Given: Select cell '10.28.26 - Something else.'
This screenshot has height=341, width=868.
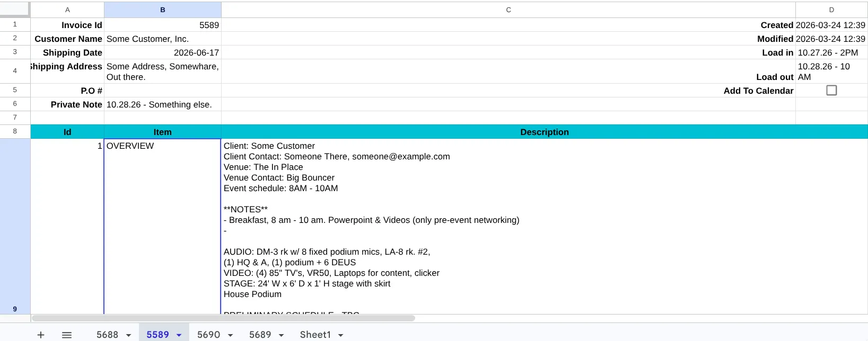Looking at the screenshot, I should [163, 104].
